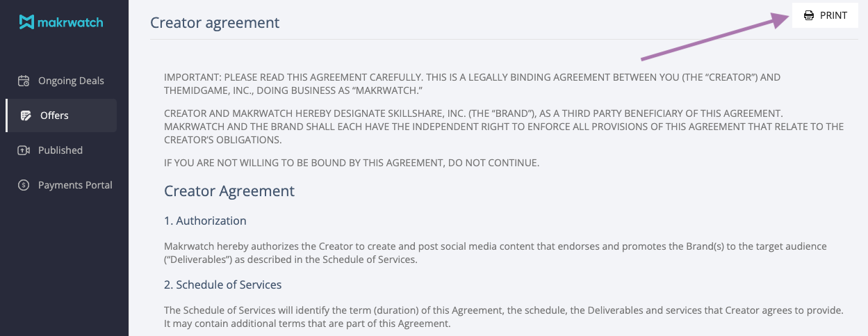Click the third party beneficiary paragraph
Screen dimensions: 868x336
pyautogui.click(x=503, y=126)
